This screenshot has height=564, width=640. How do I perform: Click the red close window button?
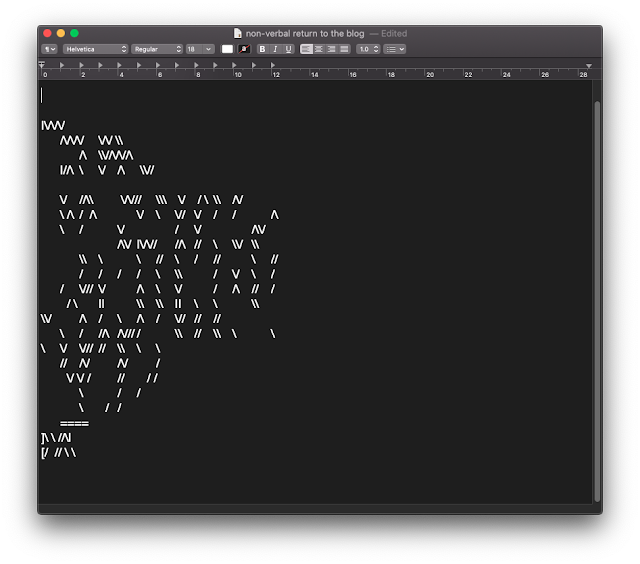(x=47, y=33)
